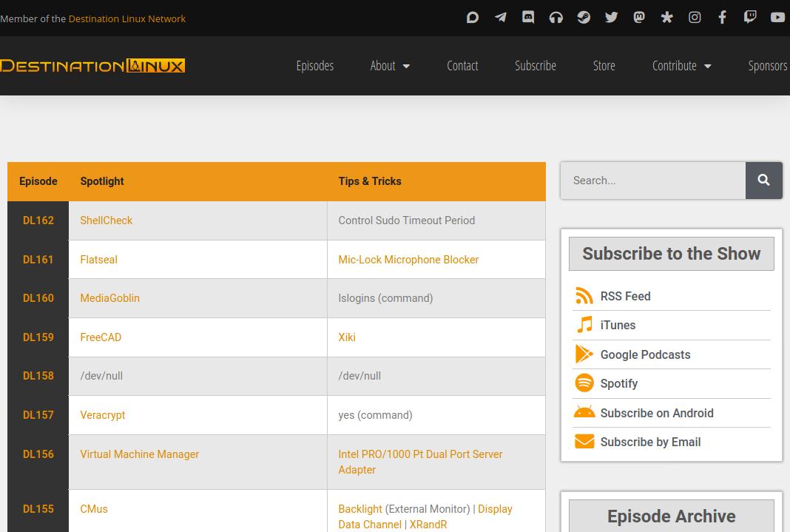790x532 pixels.
Task: Follow the ShellCheck spotlight link
Action: tap(107, 220)
